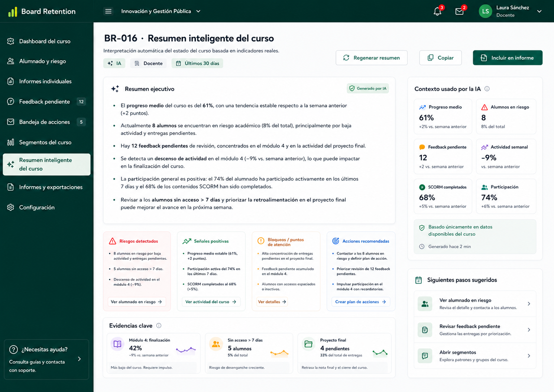The width and height of the screenshot is (554, 392).
Task: Toggle the IA filter chip
Action: click(114, 64)
